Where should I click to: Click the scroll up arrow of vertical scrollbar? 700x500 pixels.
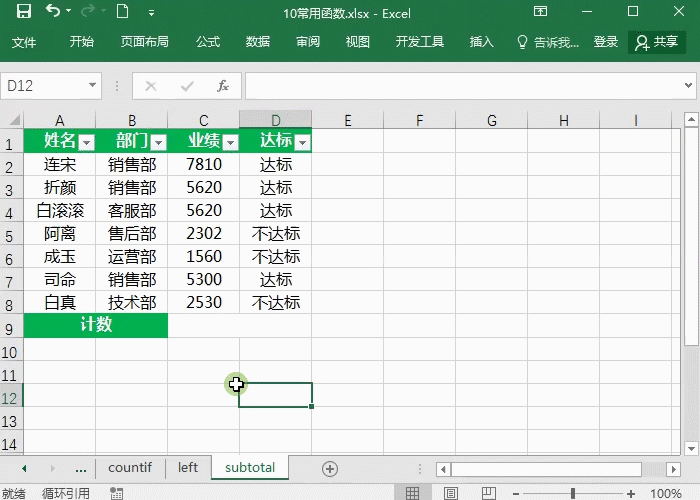[691, 119]
